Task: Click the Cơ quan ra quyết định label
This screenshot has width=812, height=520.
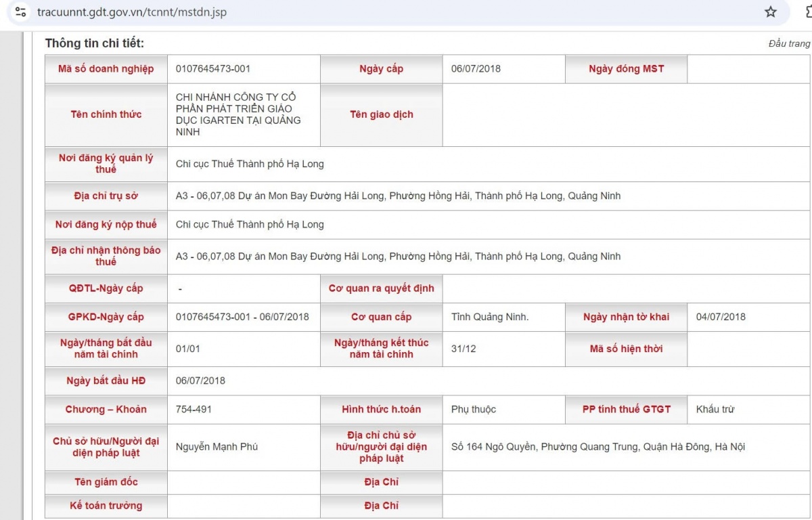Action: (x=381, y=288)
